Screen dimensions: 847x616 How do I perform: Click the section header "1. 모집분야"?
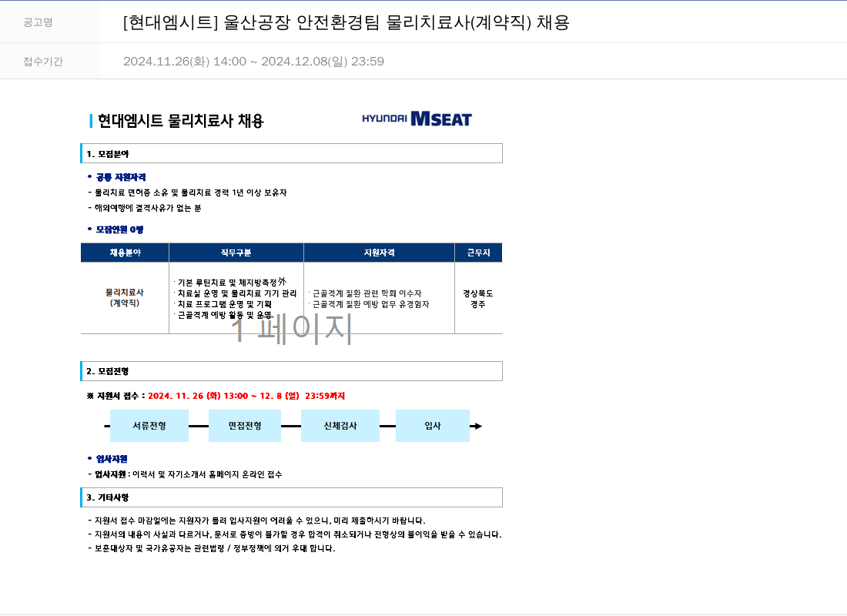coord(292,153)
